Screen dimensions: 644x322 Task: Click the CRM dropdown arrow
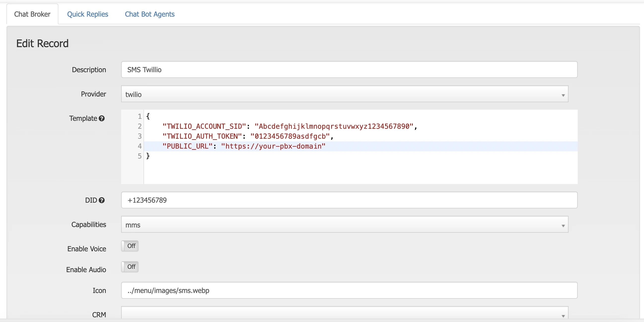tap(563, 316)
